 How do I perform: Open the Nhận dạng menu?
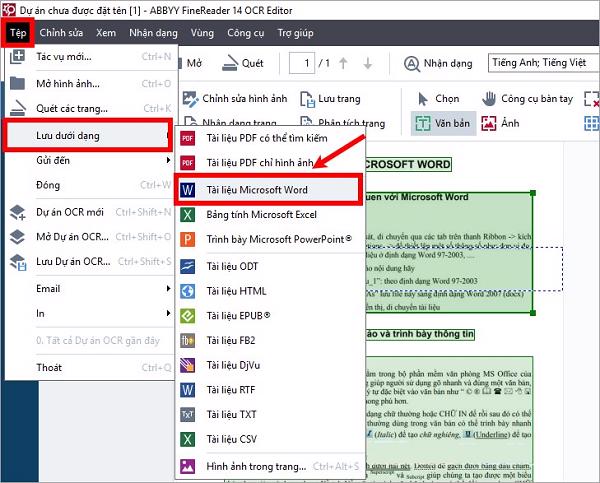click(x=153, y=33)
